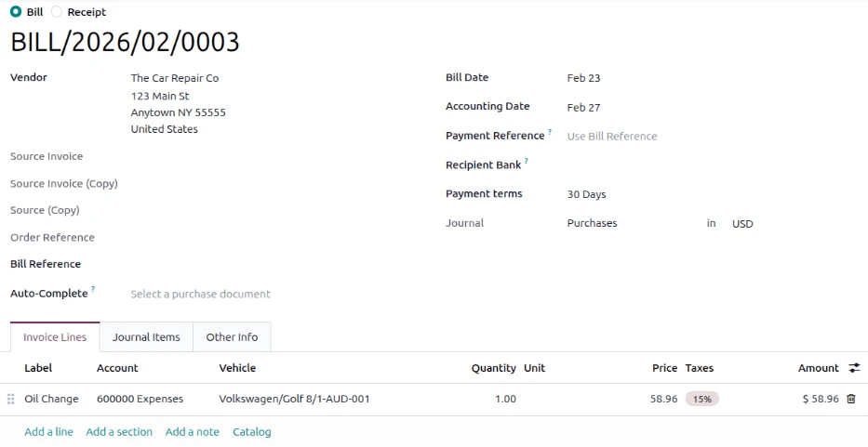The width and height of the screenshot is (868, 447).
Task: Click the Catalog link
Action: [x=252, y=432]
